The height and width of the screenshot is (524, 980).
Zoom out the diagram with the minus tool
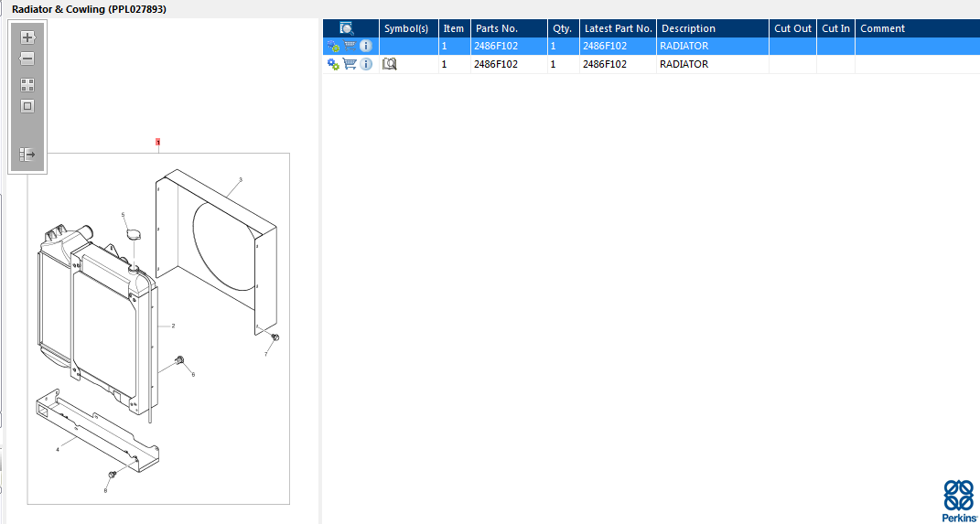click(27, 59)
